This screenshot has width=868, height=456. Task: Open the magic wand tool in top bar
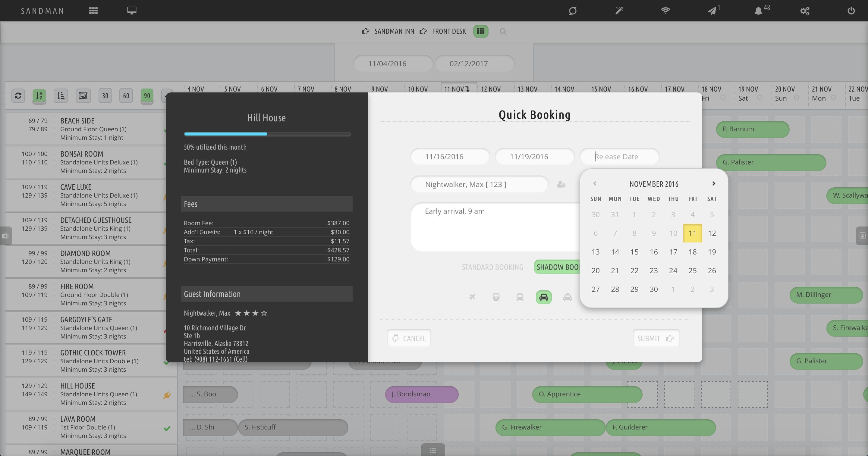click(x=619, y=11)
